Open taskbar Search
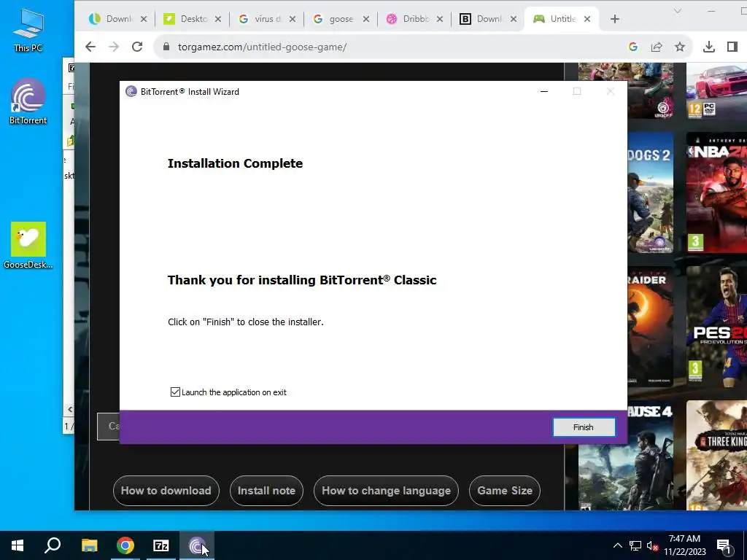This screenshot has width=747, height=560. click(53, 545)
